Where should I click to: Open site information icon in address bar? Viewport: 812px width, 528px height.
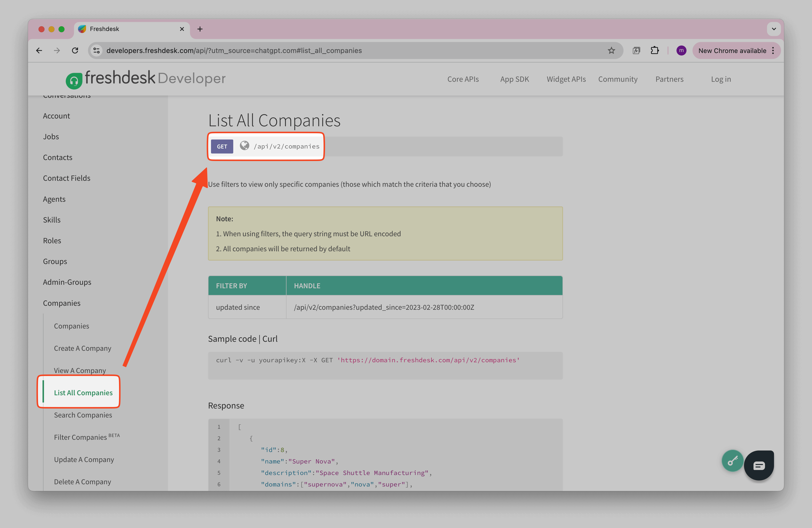96,50
